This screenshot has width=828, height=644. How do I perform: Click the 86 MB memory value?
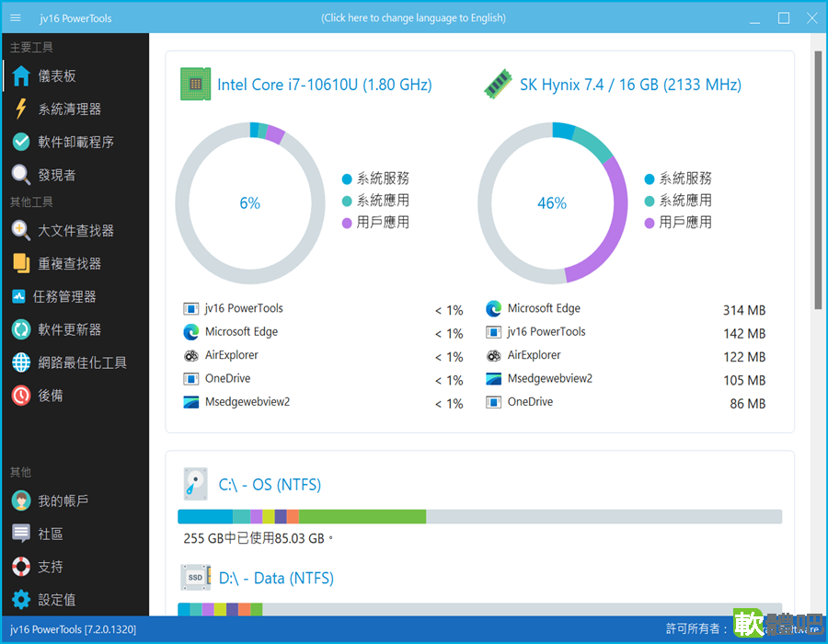tap(748, 404)
